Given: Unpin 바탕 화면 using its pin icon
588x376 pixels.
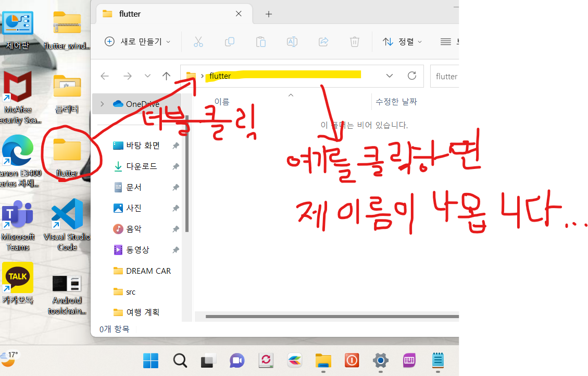Looking at the screenshot, I should tap(176, 145).
